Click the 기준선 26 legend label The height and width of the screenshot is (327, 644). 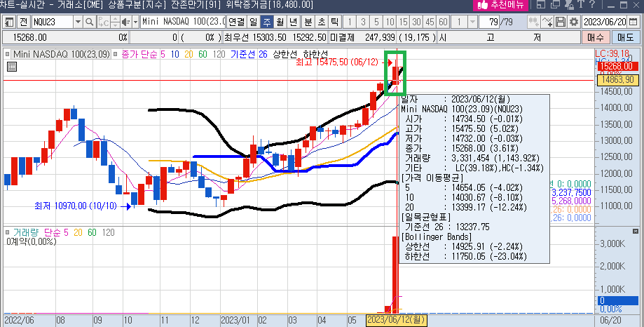(x=249, y=54)
